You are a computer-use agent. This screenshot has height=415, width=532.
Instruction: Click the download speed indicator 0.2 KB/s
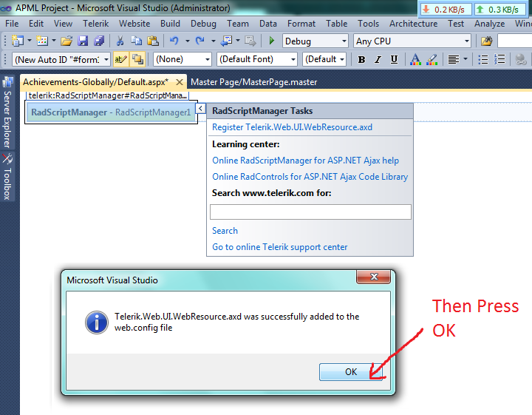click(446, 10)
